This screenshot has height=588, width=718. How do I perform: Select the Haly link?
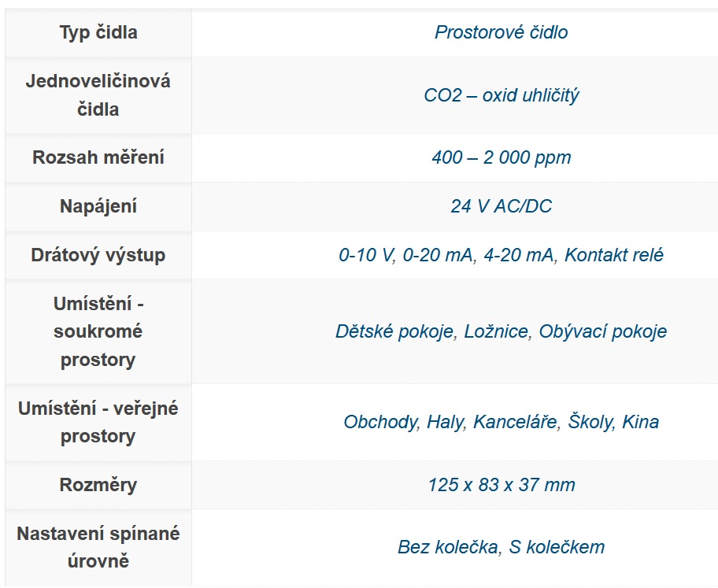pyautogui.click(x=445, y=422)
